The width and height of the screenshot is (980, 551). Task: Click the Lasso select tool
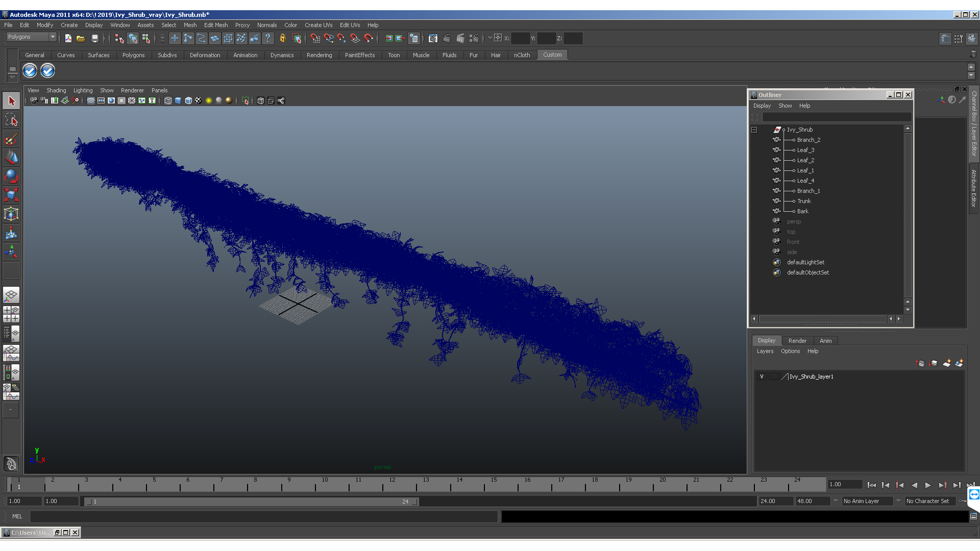coord(11,120)
